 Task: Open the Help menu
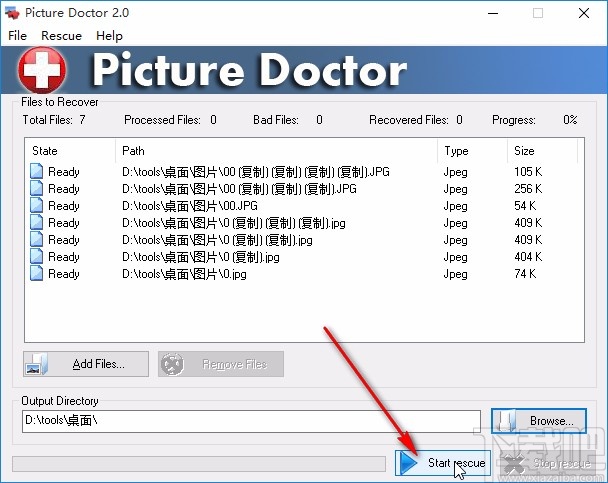tap(109, 36)
